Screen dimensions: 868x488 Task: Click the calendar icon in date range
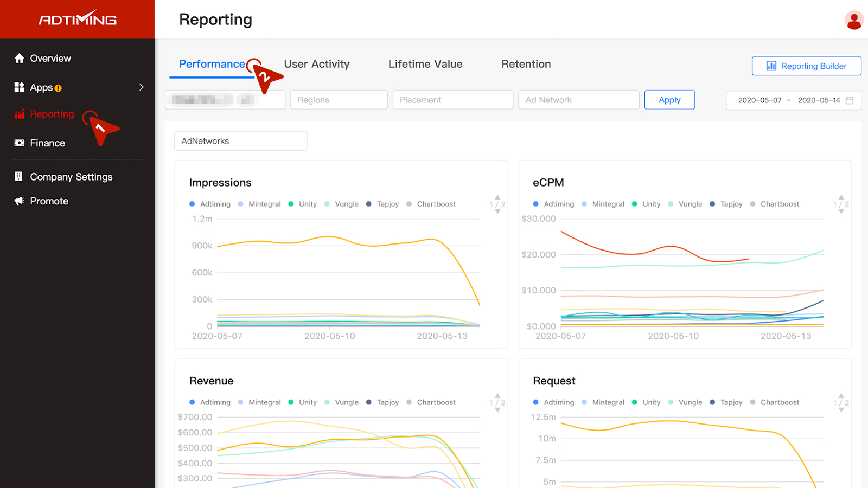point(850,100)
